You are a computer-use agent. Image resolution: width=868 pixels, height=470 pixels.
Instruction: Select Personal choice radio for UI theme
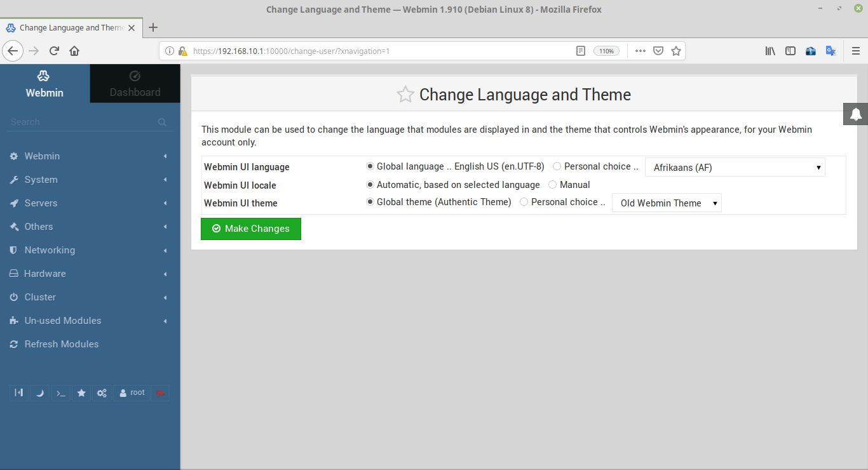[524, 202]
